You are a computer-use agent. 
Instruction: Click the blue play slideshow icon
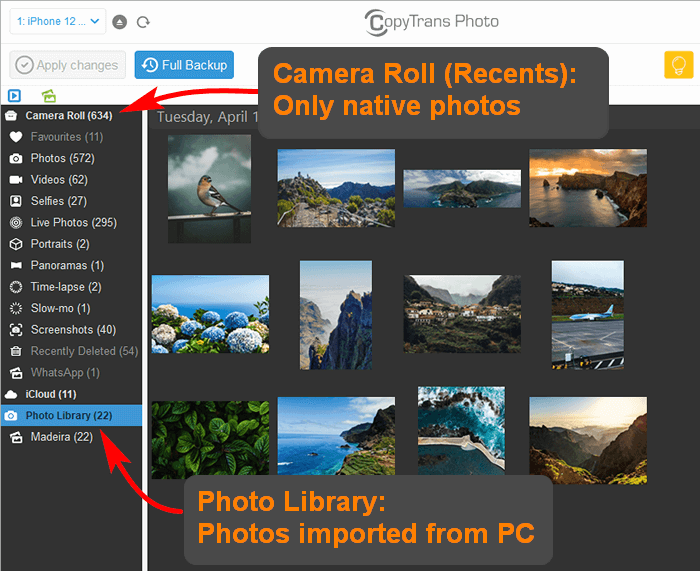(14, 96)
